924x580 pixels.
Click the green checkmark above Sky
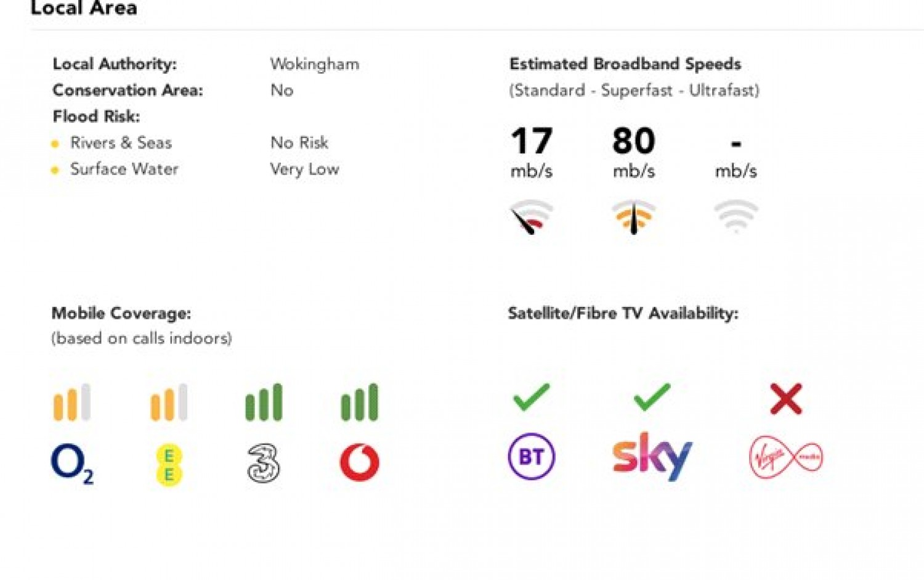click(652, 398)
